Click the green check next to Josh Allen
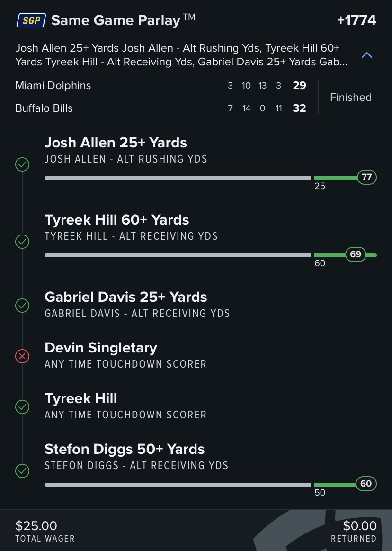Image resolution: width=392 pixels, height=551 pixels. pos(22,164)
